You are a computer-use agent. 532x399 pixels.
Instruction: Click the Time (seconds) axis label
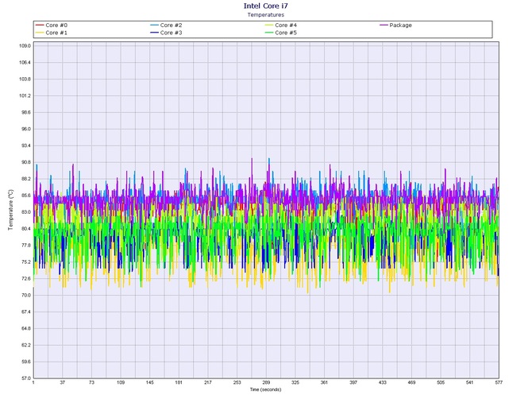coord(266,389)
